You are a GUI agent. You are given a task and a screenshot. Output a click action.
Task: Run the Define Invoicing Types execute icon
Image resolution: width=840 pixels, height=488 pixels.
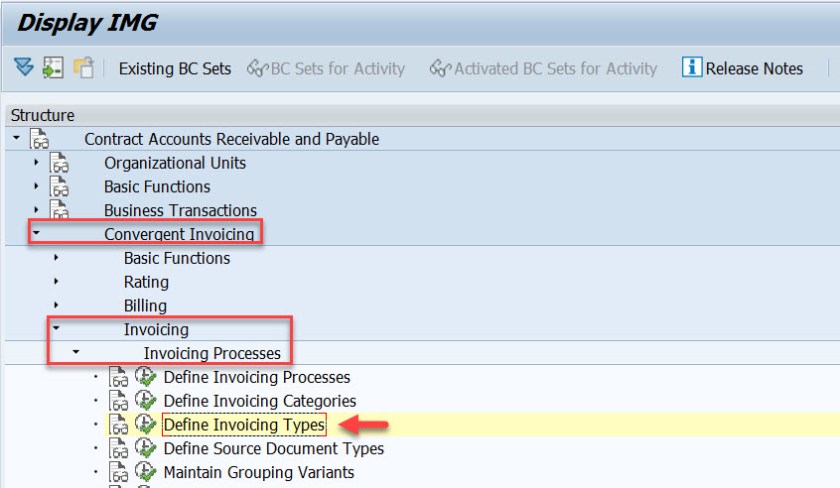click(146, 425)
